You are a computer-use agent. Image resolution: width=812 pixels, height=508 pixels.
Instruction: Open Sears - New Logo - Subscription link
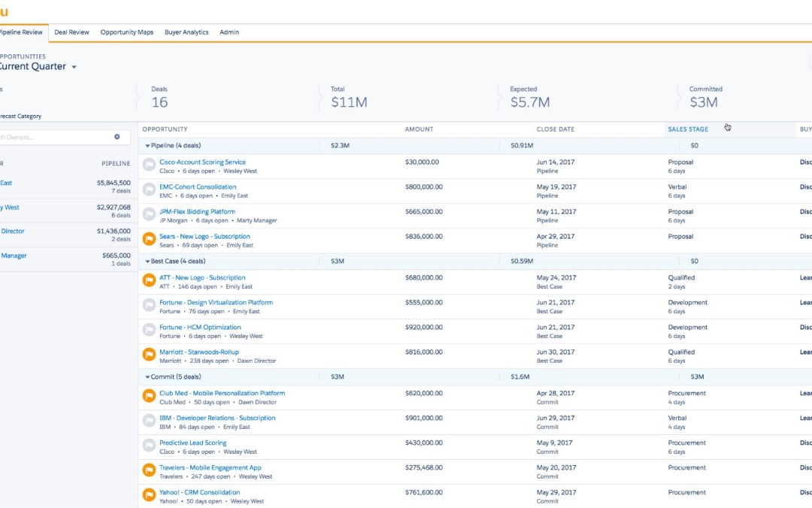tap(205, 236)
